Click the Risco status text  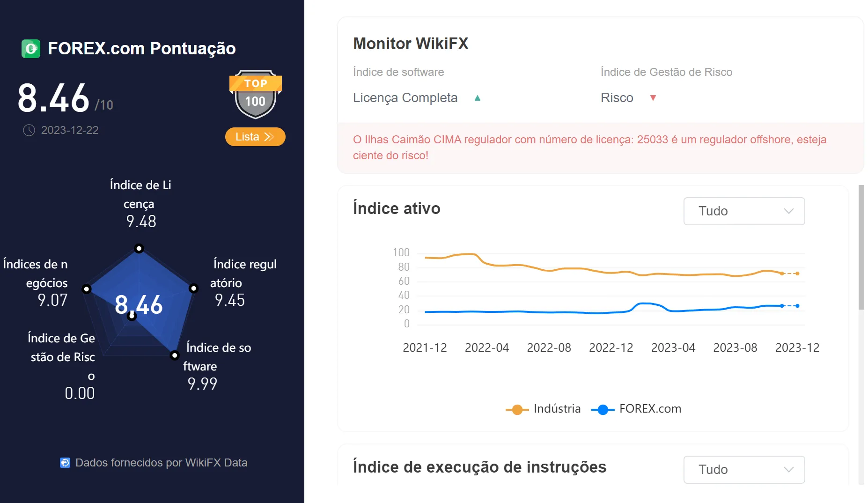pos(617,98)
